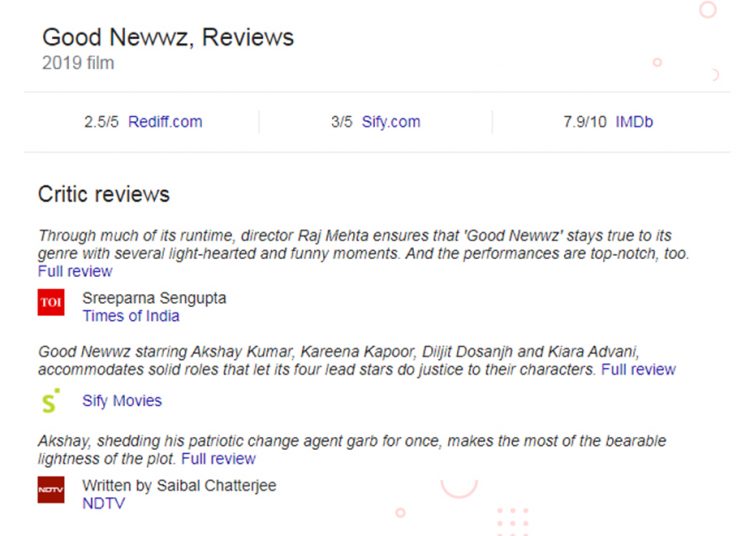Click the Times of India TOI logo icon
The height and width of the screenshot is (536, 750).
[x=51, y=303]
